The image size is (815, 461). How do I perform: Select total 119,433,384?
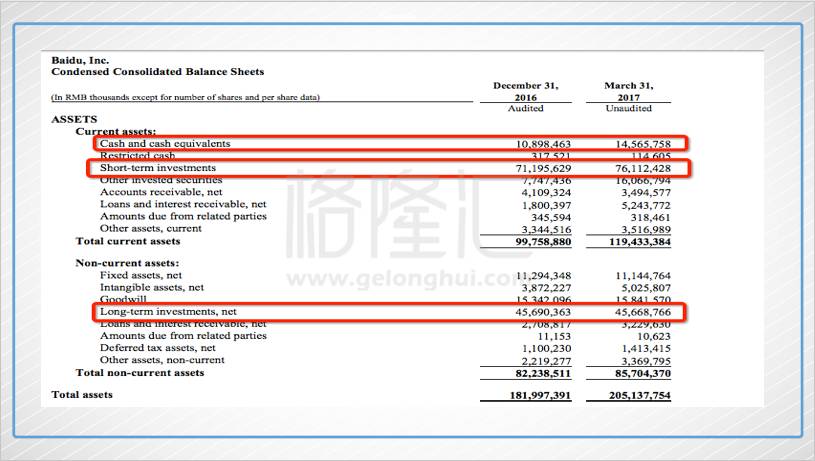pyautogui.click(x=640, y=242)
